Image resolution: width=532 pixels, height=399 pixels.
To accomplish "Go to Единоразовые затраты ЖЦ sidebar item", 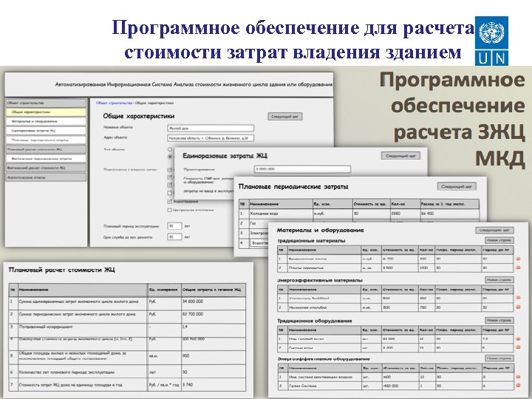I will point(46,131).
